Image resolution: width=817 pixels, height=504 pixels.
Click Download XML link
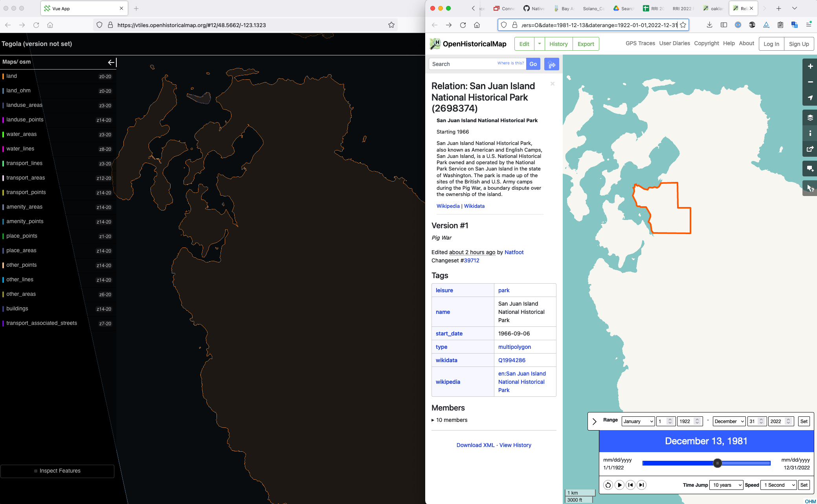pyautogui.click(x=476, y=445)
